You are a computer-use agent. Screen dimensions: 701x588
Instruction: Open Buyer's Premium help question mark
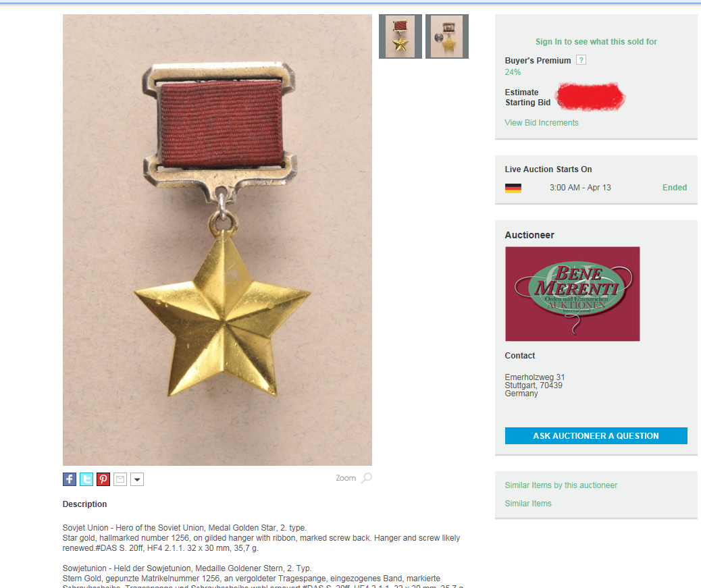click(x=581, y=60)
